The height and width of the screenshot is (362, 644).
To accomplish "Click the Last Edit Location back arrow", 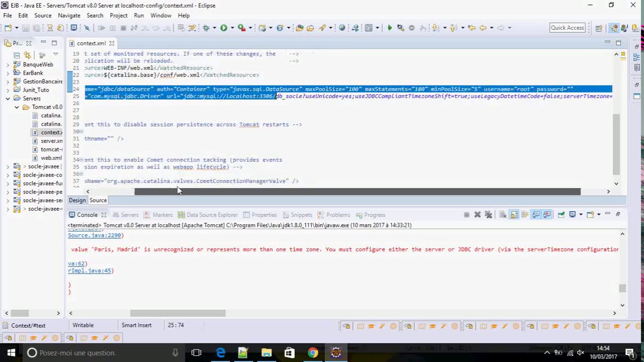I will pyautogui.click(x=471, y=28).
